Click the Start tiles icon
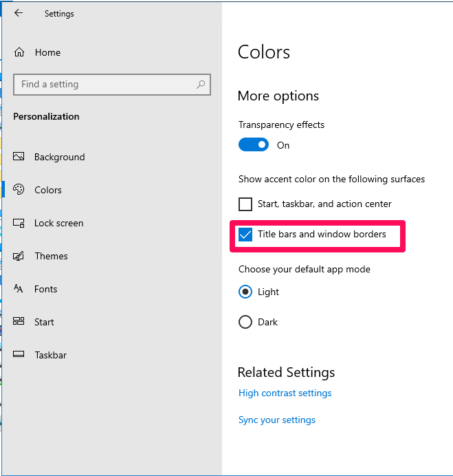Image resolution: width=453 pixels, height=476 pixels. point(19,321)
